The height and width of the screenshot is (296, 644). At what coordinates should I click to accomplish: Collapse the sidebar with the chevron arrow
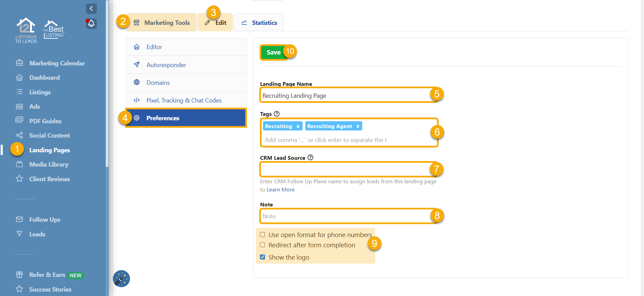91,9
